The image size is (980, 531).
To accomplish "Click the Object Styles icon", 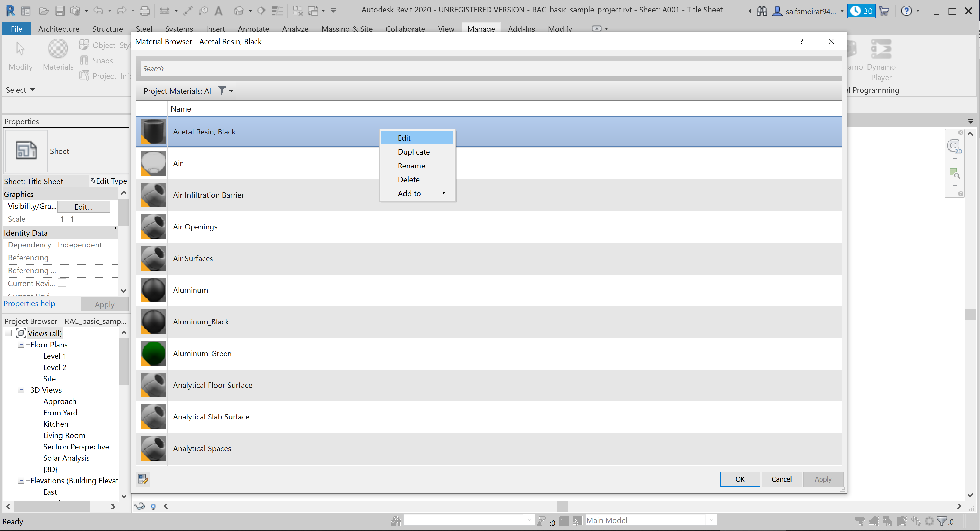I will (84, 45).
